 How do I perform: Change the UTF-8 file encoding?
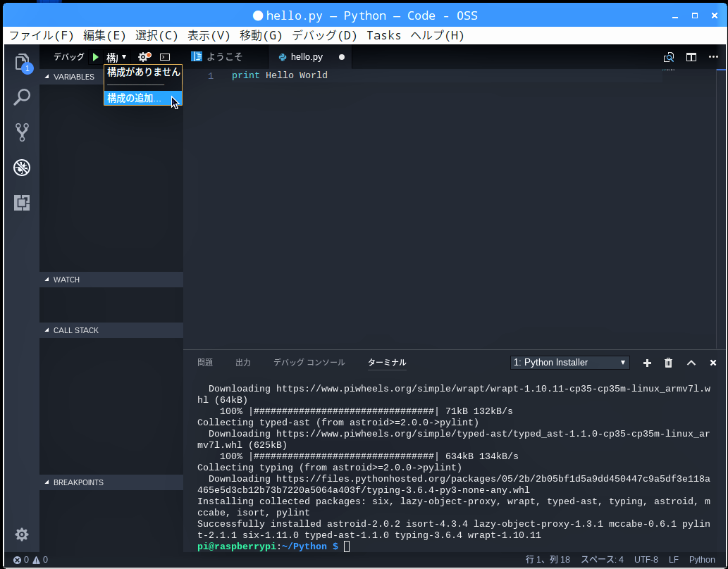tap(646, 560)
